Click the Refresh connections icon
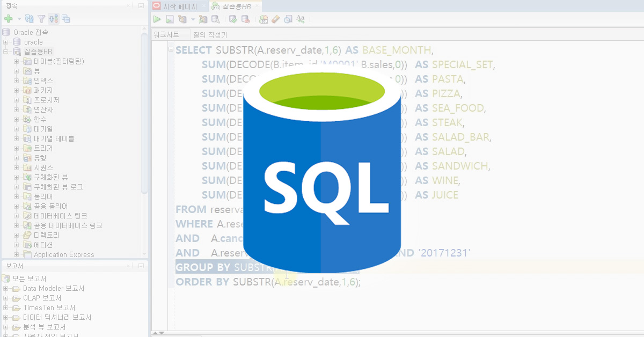Viewport: 644px width, 337px height. click(30, 19)
